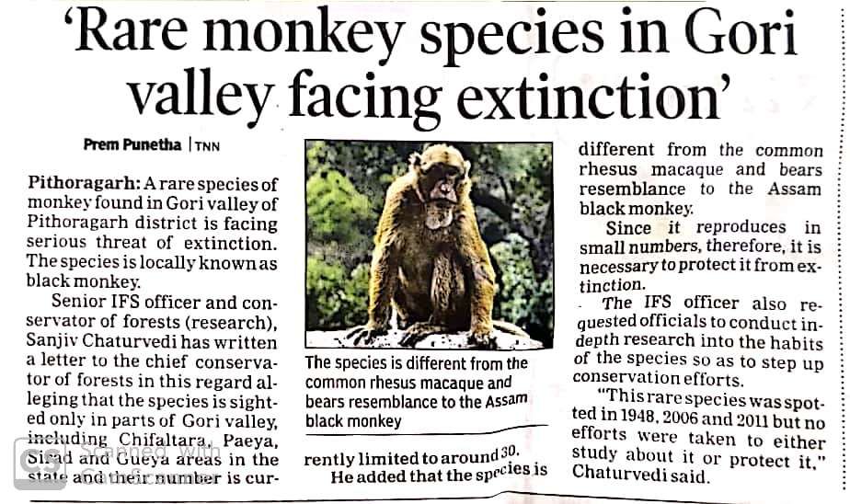Viewport: 850px width, 504px height.
Task: Click 'Scanned with' watermark text
Action: (151, 451)
